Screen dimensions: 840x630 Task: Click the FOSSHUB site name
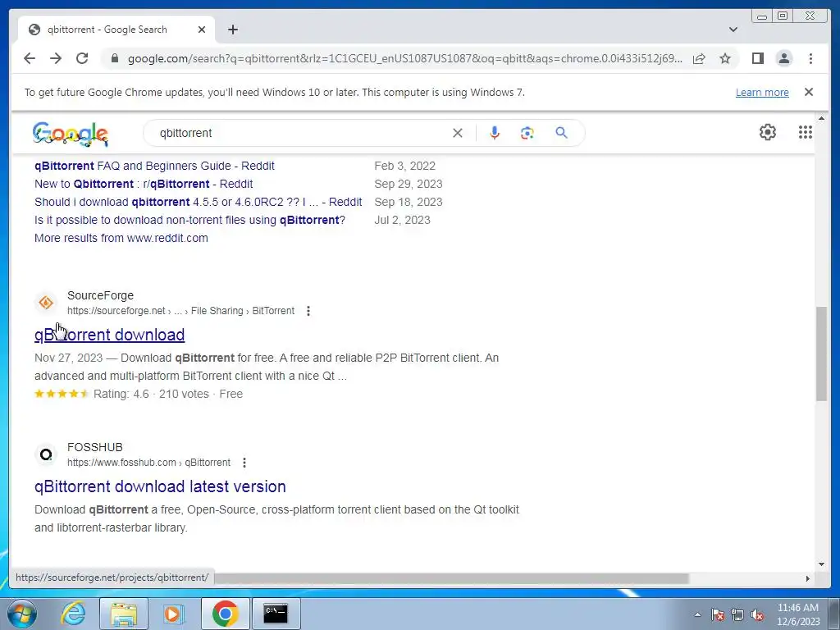point(95,447)
